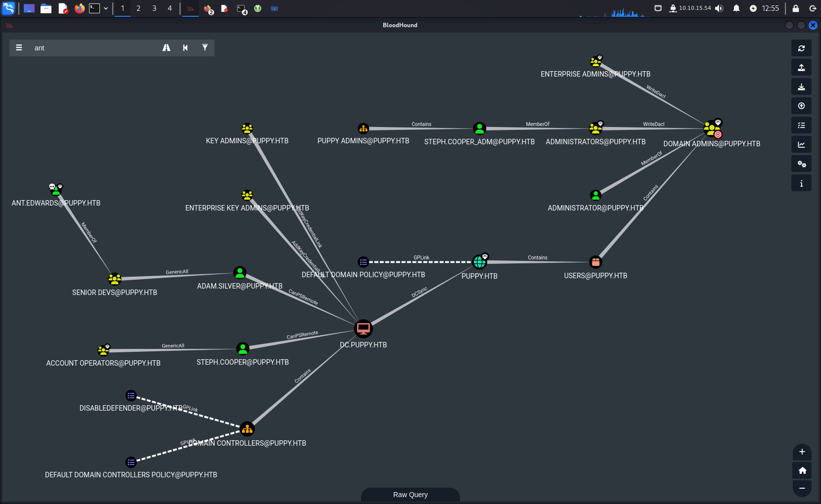The height and width of the screenshot is (504, 821).
Task: Select the DOMAIN ADMINS group node
Action: [712, 128]
